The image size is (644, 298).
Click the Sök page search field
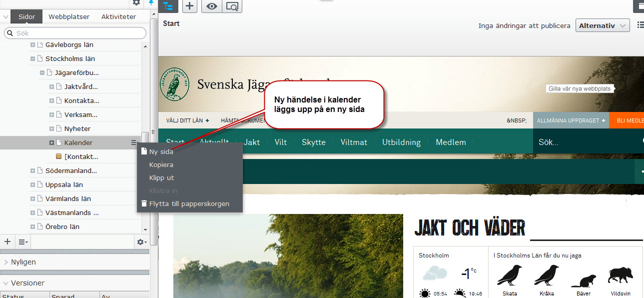coord(75,33)
